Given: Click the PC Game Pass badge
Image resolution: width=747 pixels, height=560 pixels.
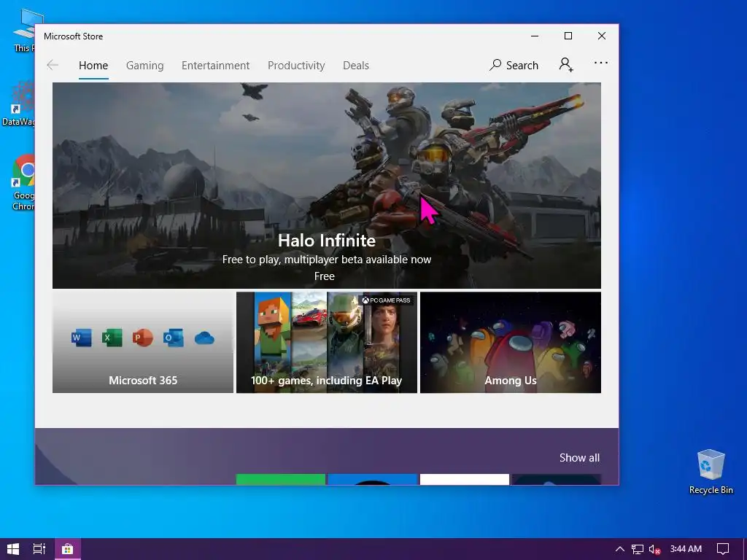Looking at the screenshot, I should click(x=387, y=300).
